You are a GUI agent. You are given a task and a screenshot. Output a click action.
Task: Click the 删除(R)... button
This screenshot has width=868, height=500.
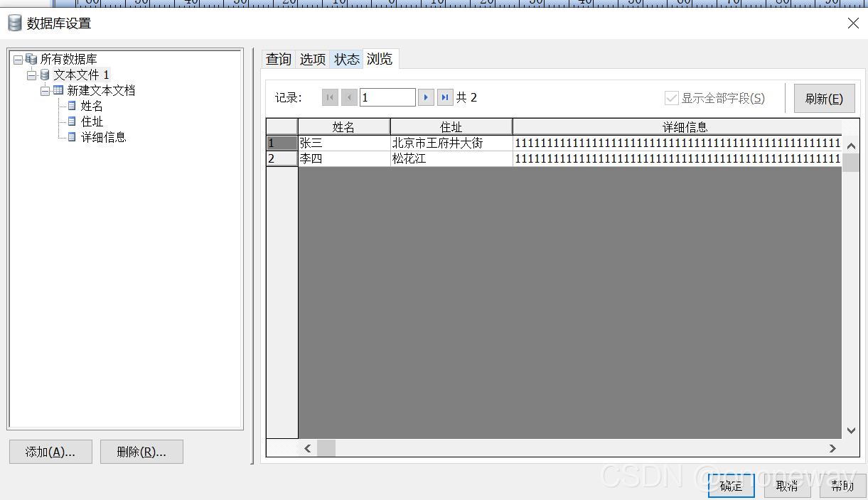pos(141,452)
